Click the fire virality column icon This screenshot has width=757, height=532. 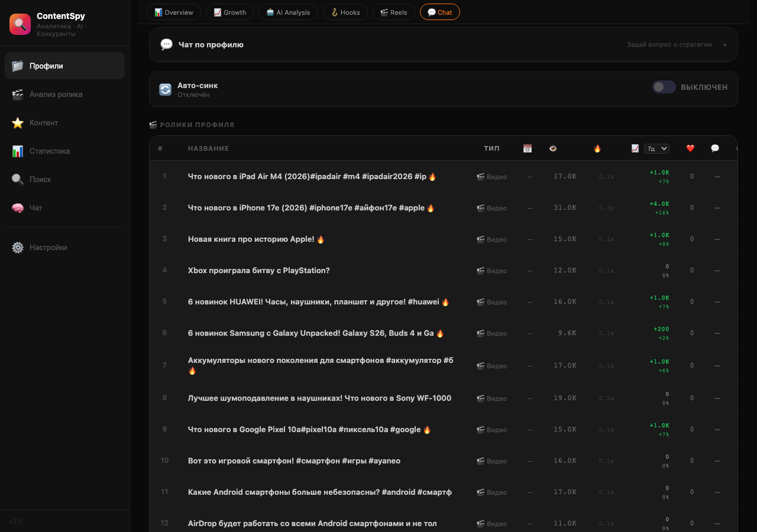pos(597,148)
